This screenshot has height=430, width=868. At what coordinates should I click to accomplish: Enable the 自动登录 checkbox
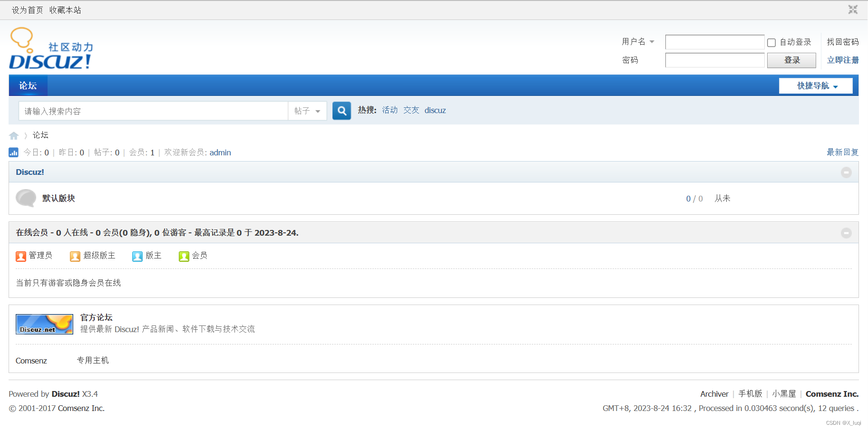(771, 43)
